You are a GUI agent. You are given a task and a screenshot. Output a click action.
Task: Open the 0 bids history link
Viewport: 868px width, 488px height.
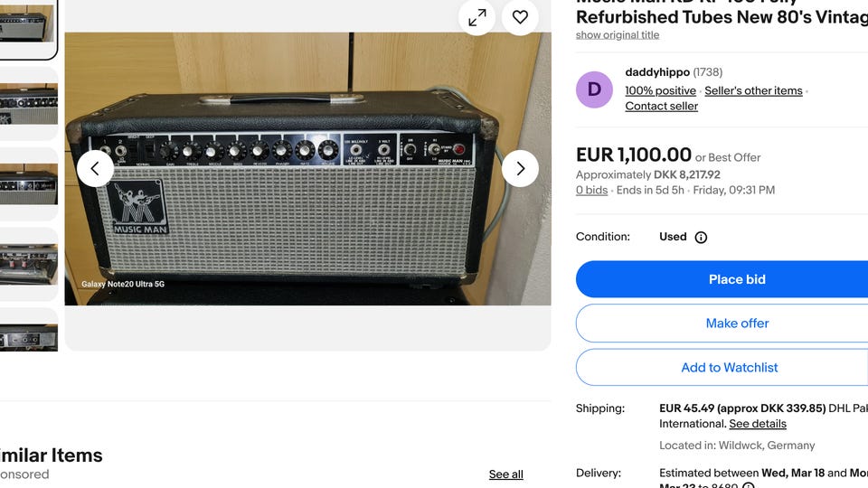click(x=591, y=191)
